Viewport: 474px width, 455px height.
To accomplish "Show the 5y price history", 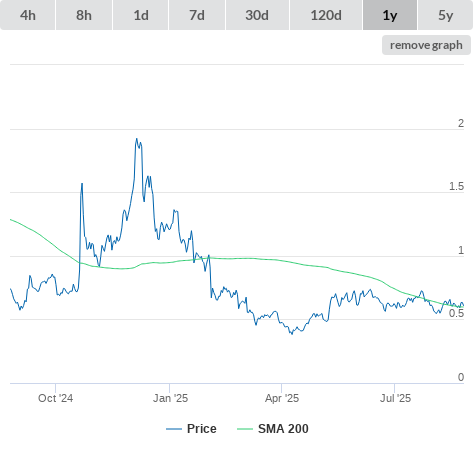I will pos(446,15).
